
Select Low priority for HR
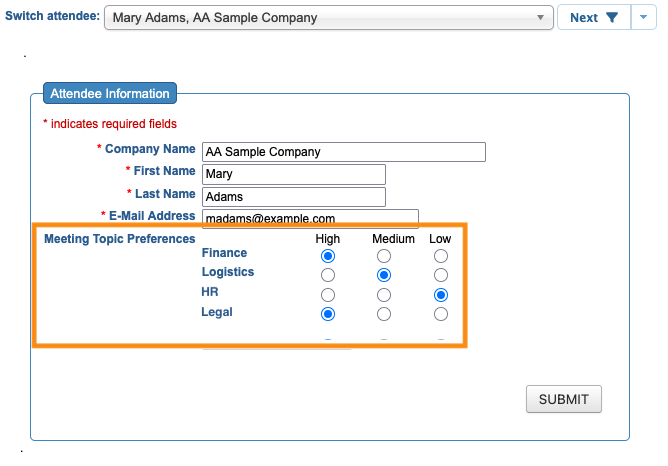[x=441, y=295]
